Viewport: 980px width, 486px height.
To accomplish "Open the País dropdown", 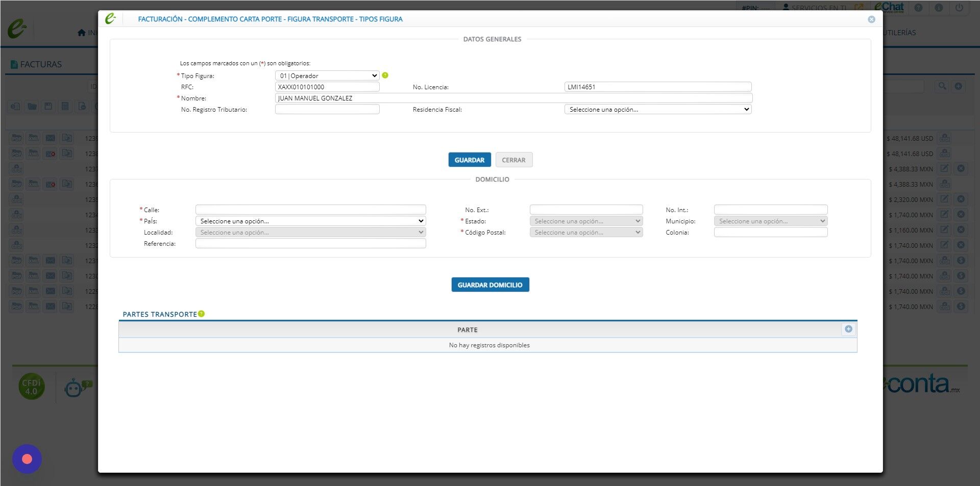I will [310, 221].
